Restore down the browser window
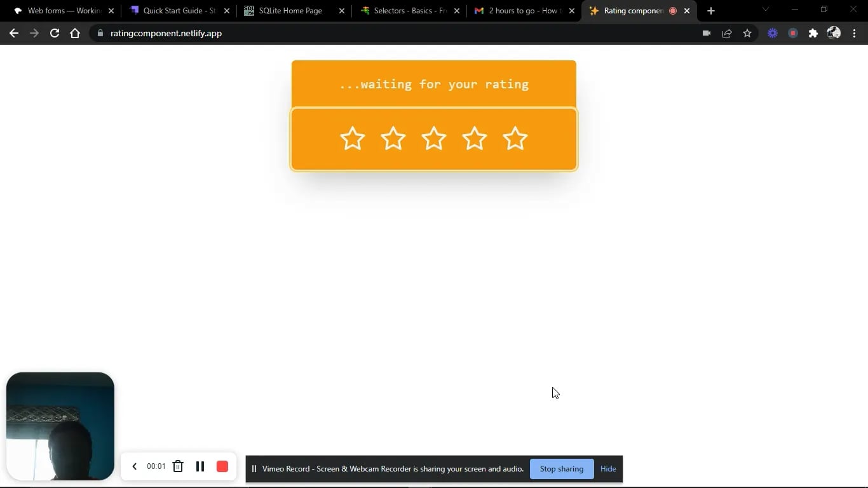The height and width of the screenshot is (488, 868). (x=824, y=9)
